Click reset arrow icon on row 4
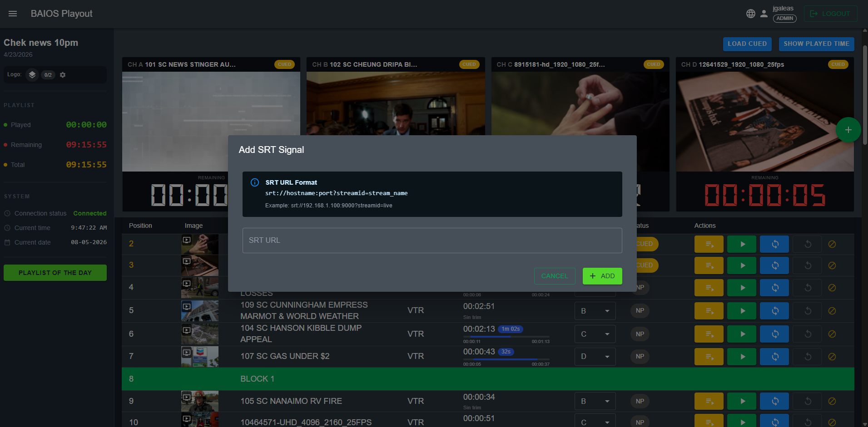The height and width of the screenshot is (427, 868). pyautogui.click(x=807, y=288)
